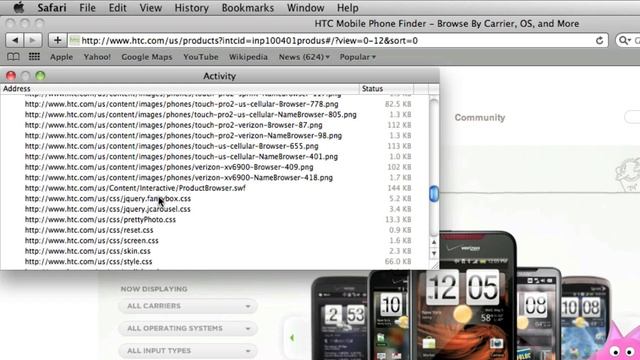640x360 pixels.
Task: Go back to previous page
Action: [x=15, y=40]
